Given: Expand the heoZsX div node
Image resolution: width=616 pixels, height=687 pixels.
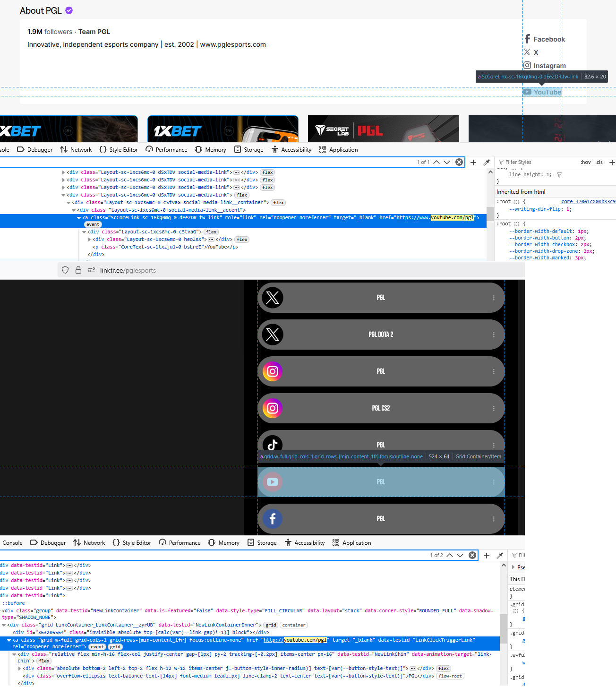Looking at the screenshot, I should point(89,240).
